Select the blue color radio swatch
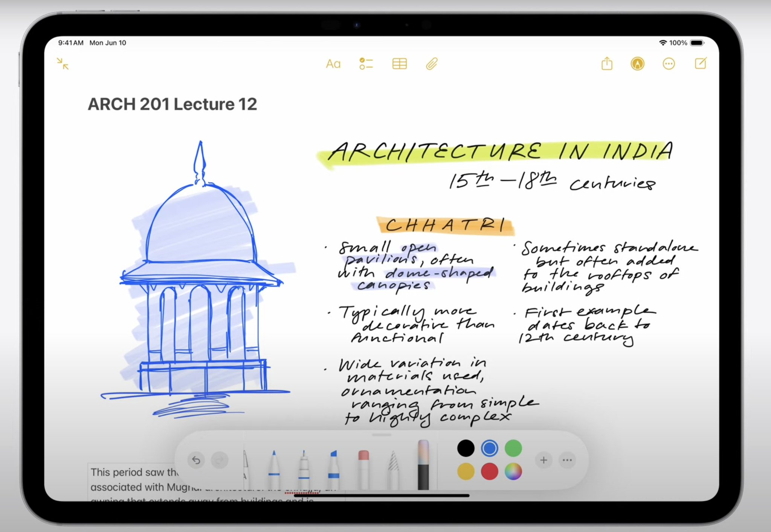This screenshot has width=771, height=532. (x=489, y=448)
